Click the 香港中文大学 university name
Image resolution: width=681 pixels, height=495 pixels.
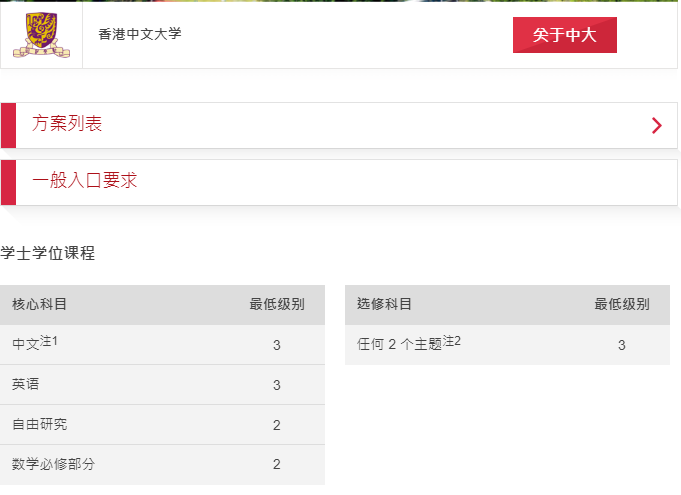point(140,34)
